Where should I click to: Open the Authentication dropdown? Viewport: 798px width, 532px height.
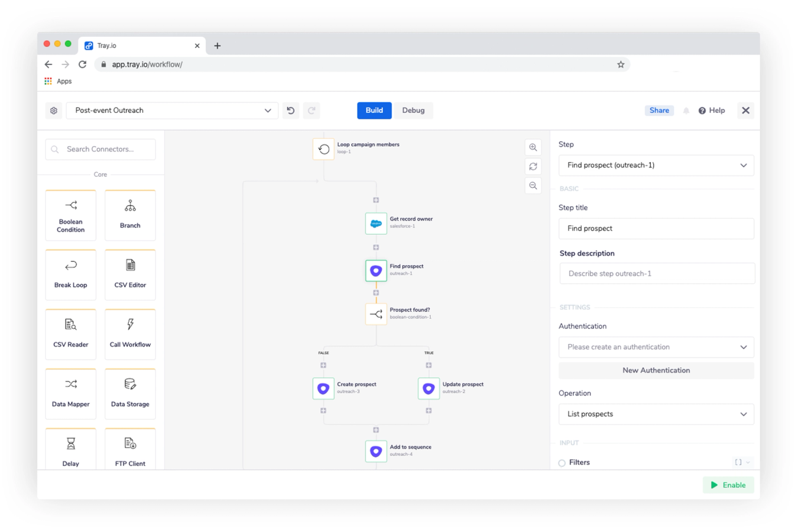(x=656, y=347)
